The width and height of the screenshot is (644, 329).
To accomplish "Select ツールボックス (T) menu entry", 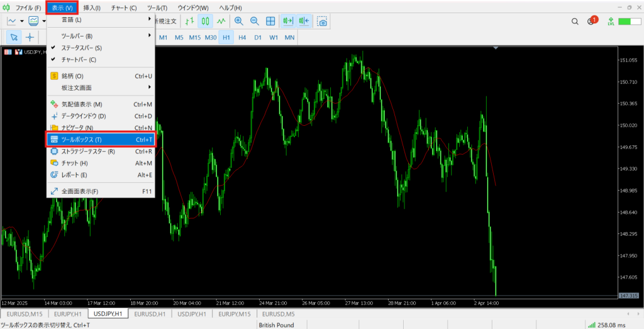I will coord(101,140).
